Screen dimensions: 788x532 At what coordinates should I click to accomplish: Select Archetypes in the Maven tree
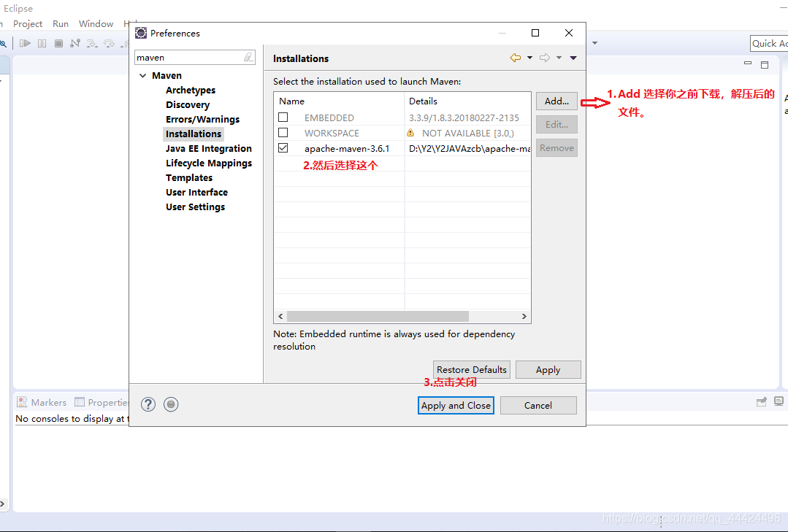pos(191,90)
